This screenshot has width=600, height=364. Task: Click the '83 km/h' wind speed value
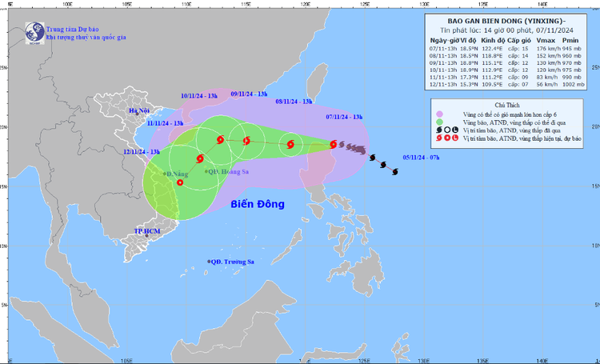[549, 78]
